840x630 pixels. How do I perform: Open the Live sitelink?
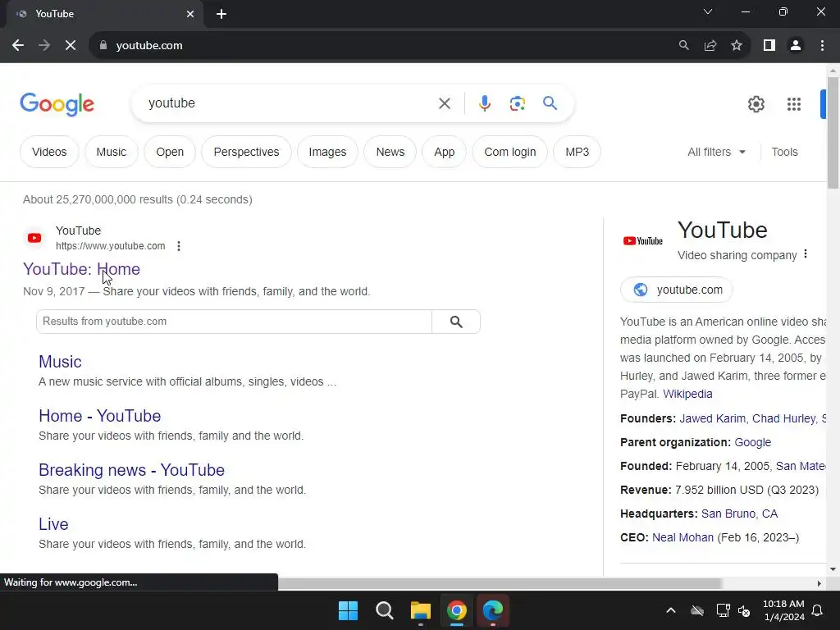53,524
